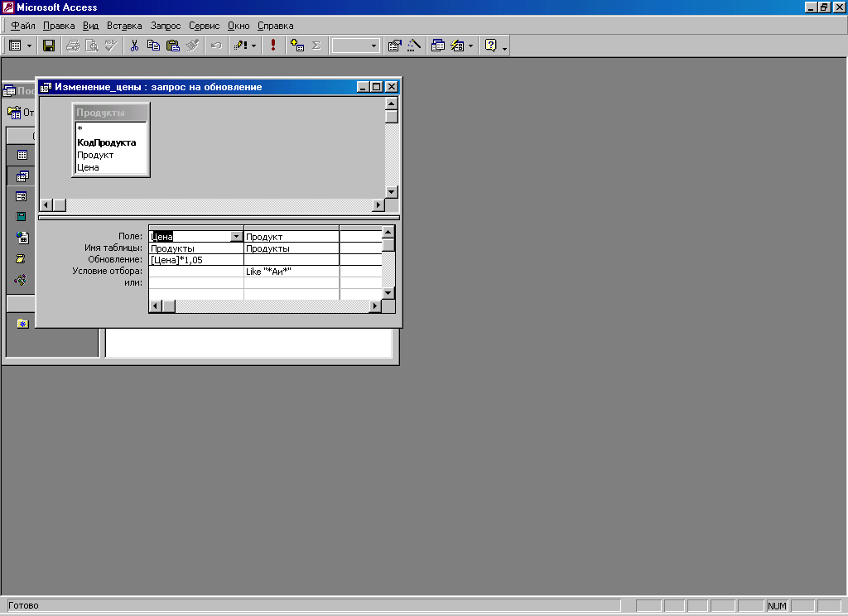This screenshot has height=616, width=848.
Task: Click the Favorites folder icon
Action: [x=22, y=324]
